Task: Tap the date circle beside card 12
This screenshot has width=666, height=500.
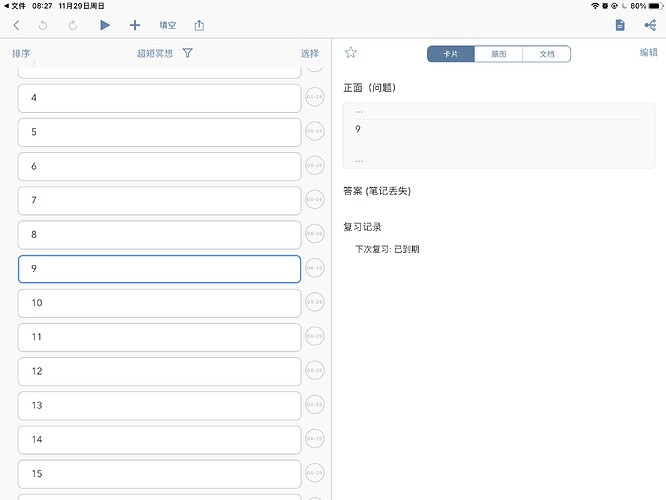Action: point(315,370)
